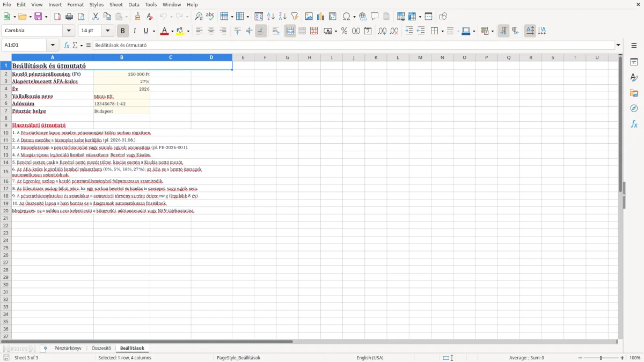Apply red font color swatch
Image resolution: width=644 pixels, height=362 pixels.
(x=164, y=31)
